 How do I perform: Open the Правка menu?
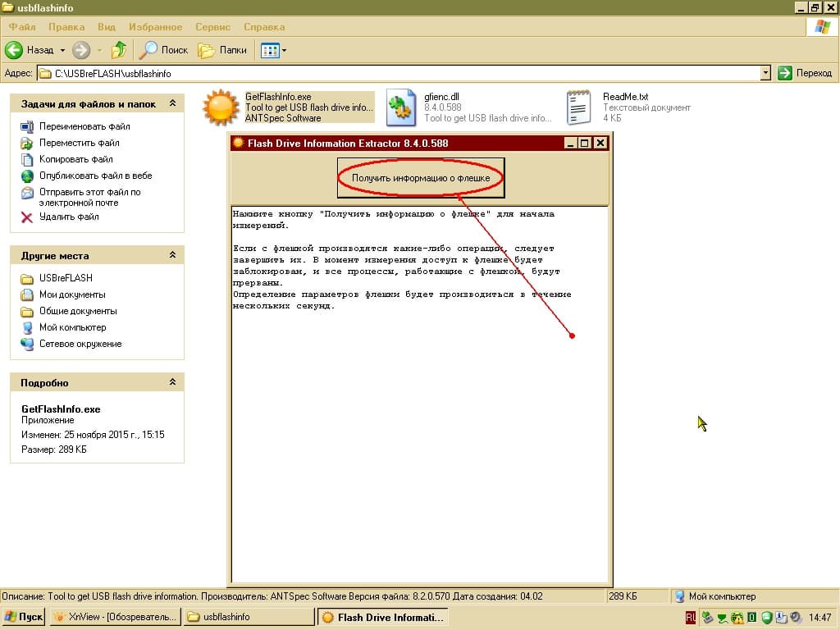pyautogui.click(x=66, y=27)
